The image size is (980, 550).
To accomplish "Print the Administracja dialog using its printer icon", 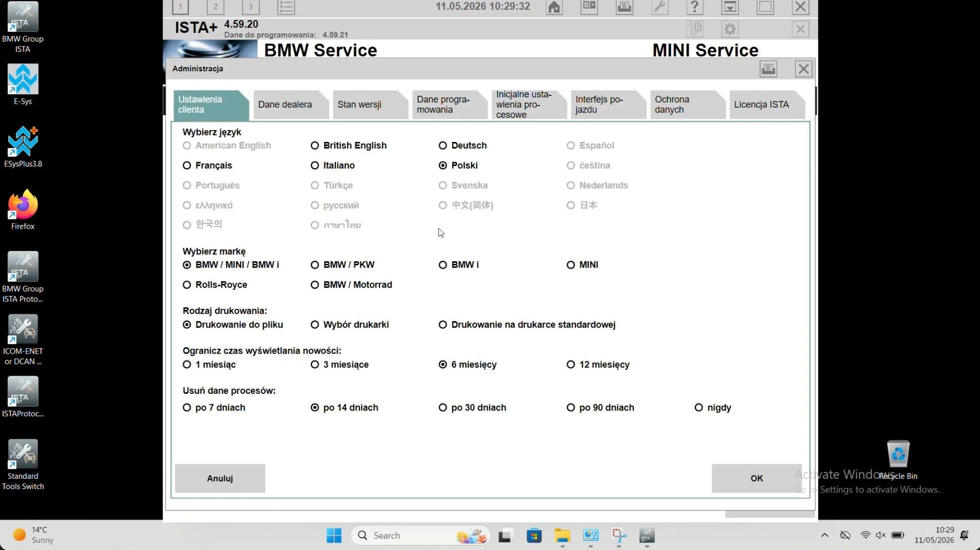I will (768, 69).
